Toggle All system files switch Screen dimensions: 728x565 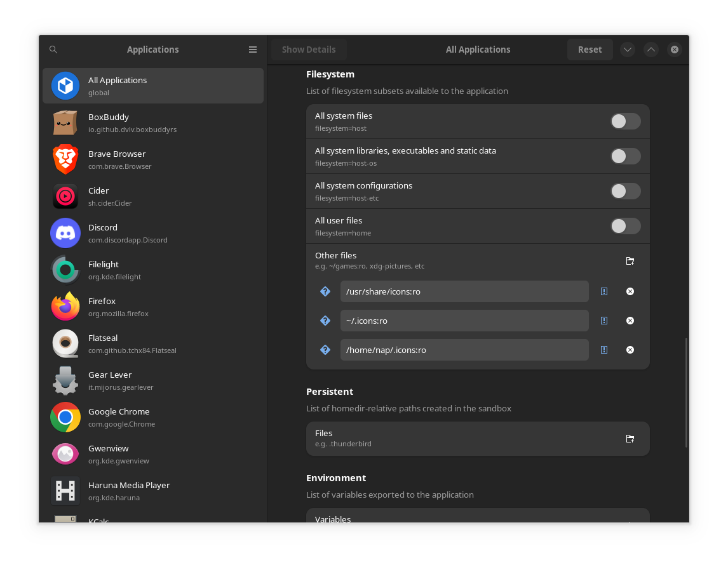pos(625,121)
